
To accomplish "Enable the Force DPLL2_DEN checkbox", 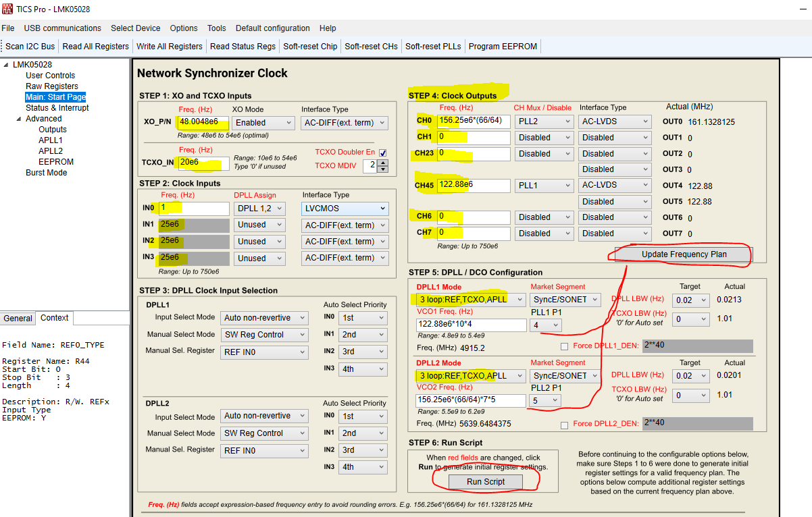I will (564, 425).
